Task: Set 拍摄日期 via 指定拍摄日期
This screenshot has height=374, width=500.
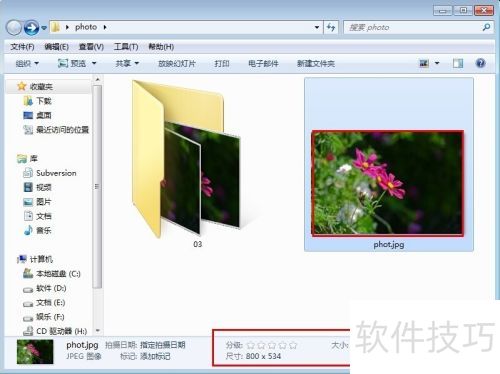Action: click(x=162, y=345)
